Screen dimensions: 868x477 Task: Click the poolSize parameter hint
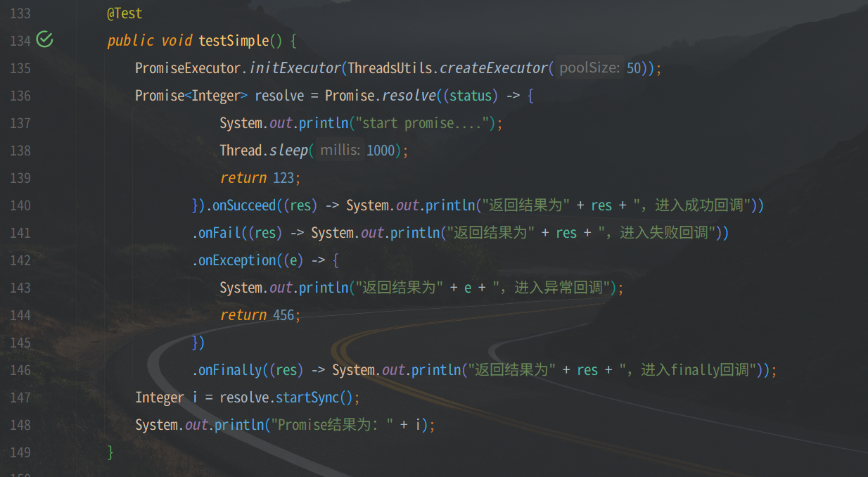pos(589,68)
